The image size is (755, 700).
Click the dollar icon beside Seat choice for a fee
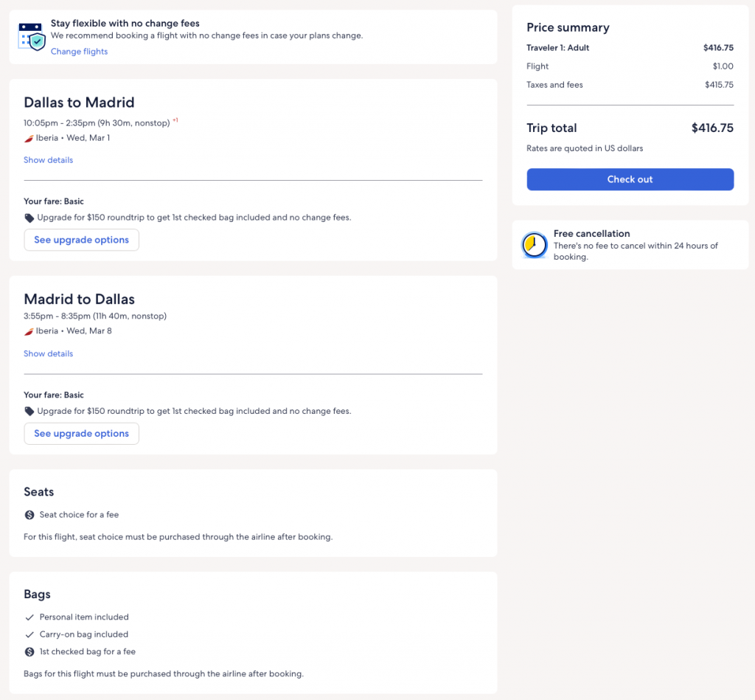tap(29, 515)
